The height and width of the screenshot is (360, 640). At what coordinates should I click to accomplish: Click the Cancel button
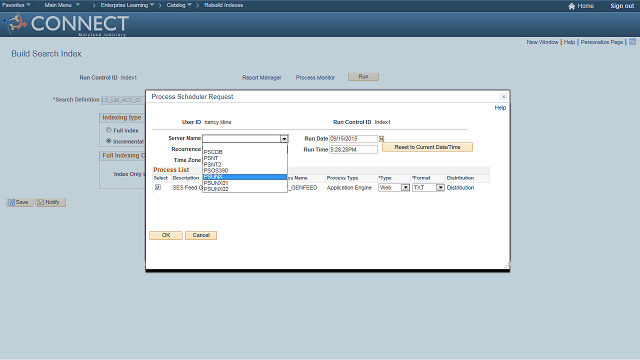[x=201, y=235]
